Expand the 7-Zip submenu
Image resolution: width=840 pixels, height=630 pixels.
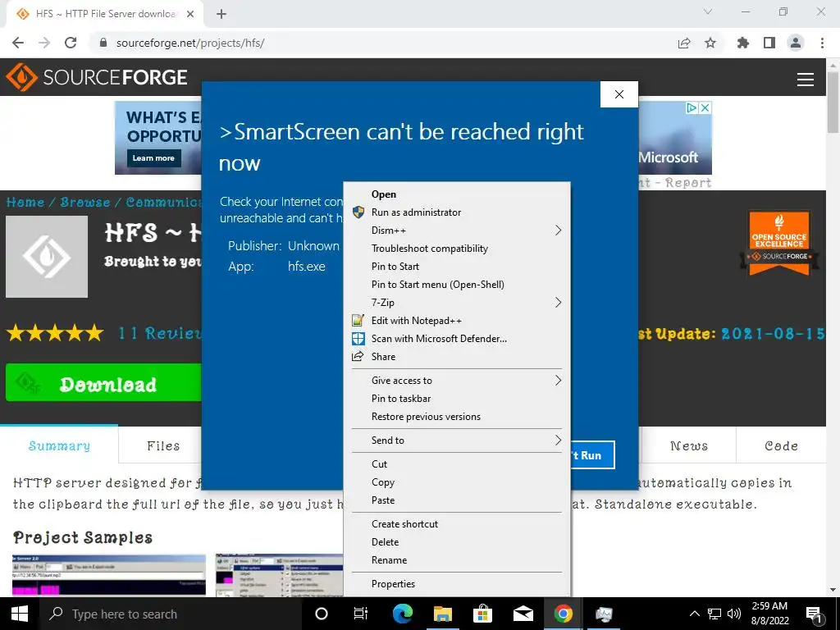pos(457,303)
